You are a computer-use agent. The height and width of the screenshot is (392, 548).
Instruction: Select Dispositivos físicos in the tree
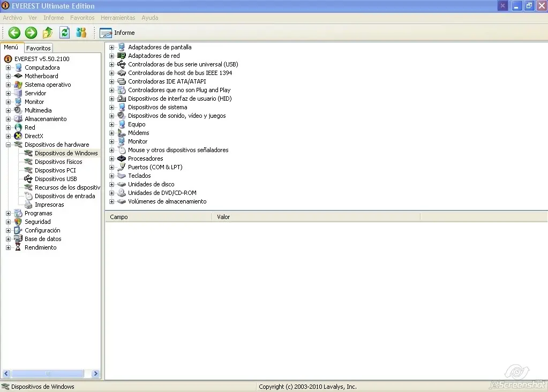pyautogui.click(x=58, y=162)
